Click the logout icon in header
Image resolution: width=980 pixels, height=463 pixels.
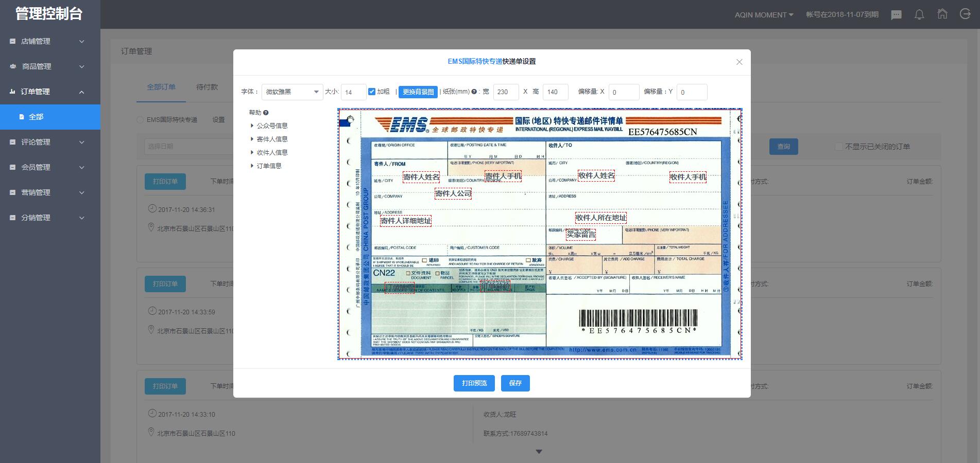[x=965, y=14]
